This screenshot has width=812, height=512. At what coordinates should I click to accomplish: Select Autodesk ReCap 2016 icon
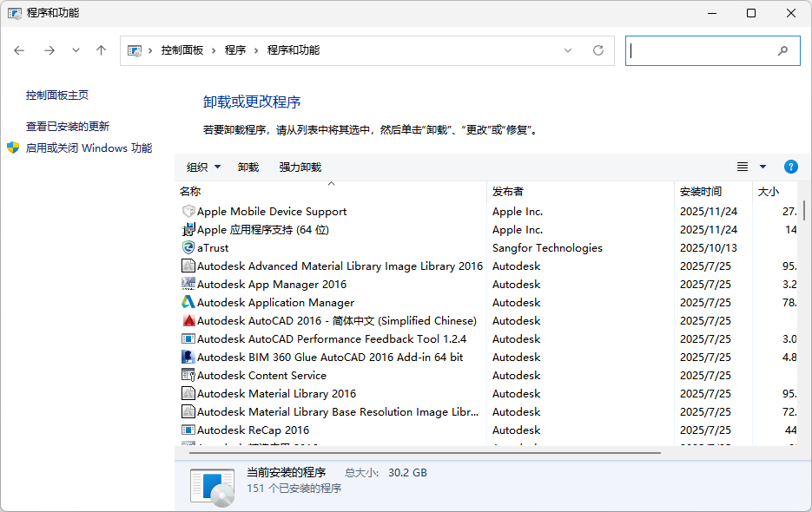(188, 430)
